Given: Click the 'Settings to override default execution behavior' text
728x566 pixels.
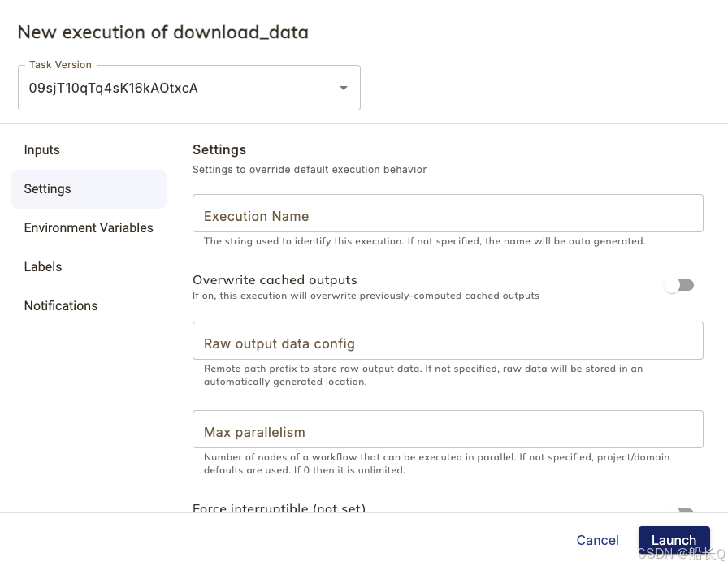Looking at the screenshot, I should 310,170.
